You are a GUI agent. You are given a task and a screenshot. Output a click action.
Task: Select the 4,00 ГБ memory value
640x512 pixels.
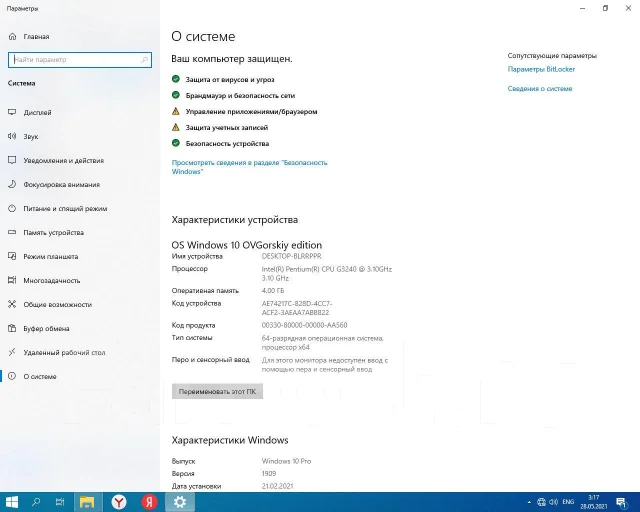(x=273, y=291)
